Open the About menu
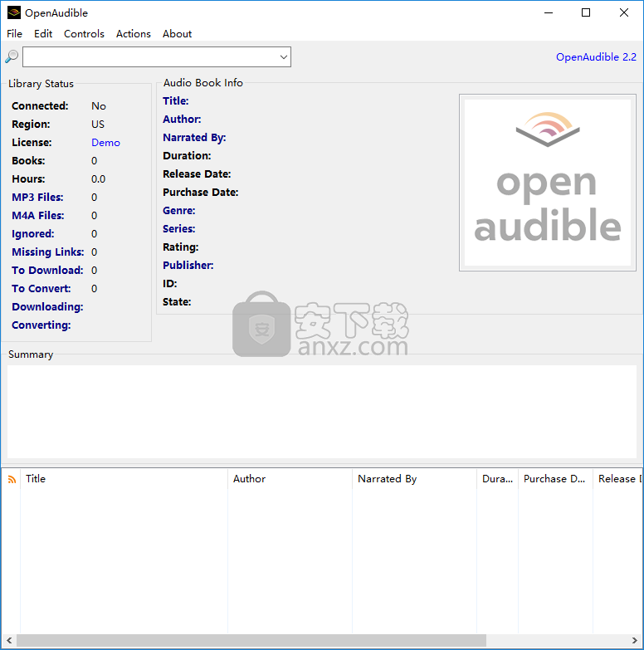This screenshot has width=644, height=650. pyautogui.click(x=177, y=33)
